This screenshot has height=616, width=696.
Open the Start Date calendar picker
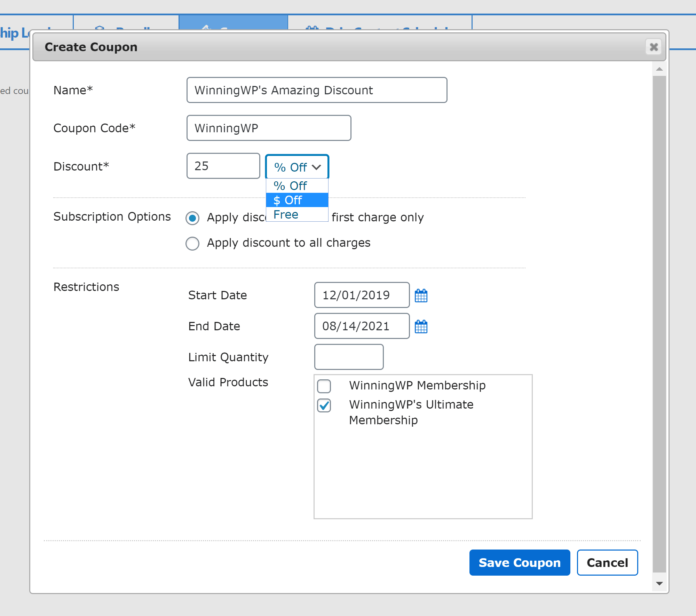[421, 295]
